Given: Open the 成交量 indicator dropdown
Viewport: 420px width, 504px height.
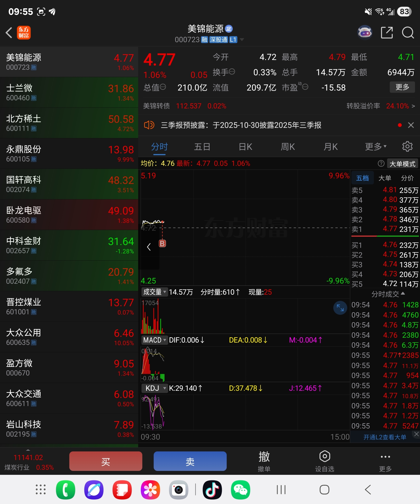Looking at the screenshot, I should click(154, 292).
